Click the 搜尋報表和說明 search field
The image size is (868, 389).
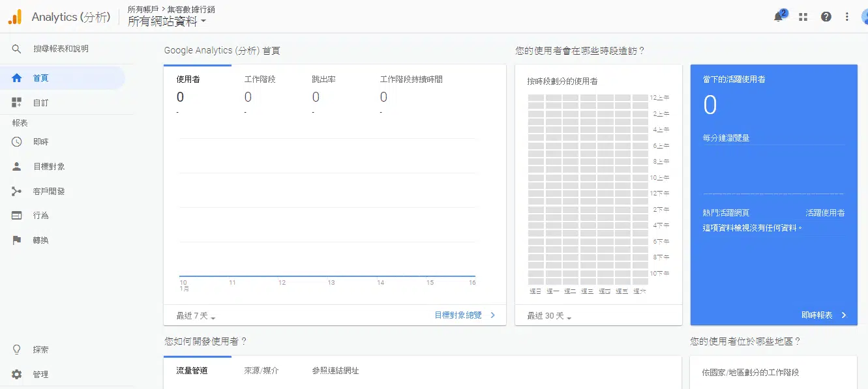pyautogui.click(x=61, y=49)
